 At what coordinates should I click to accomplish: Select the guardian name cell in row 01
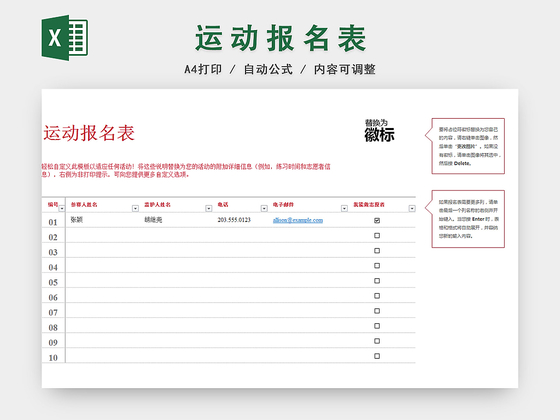(153, 220)
